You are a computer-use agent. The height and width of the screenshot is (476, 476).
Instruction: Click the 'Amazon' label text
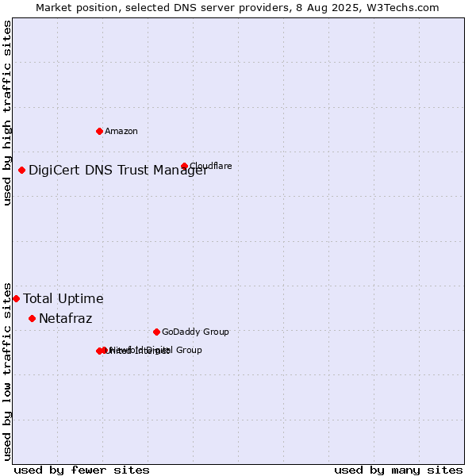[121, 131]
